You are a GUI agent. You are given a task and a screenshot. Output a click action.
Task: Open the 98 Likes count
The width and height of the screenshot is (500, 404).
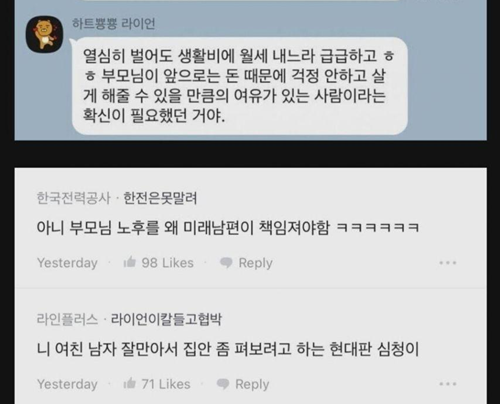tap(167, 263)
